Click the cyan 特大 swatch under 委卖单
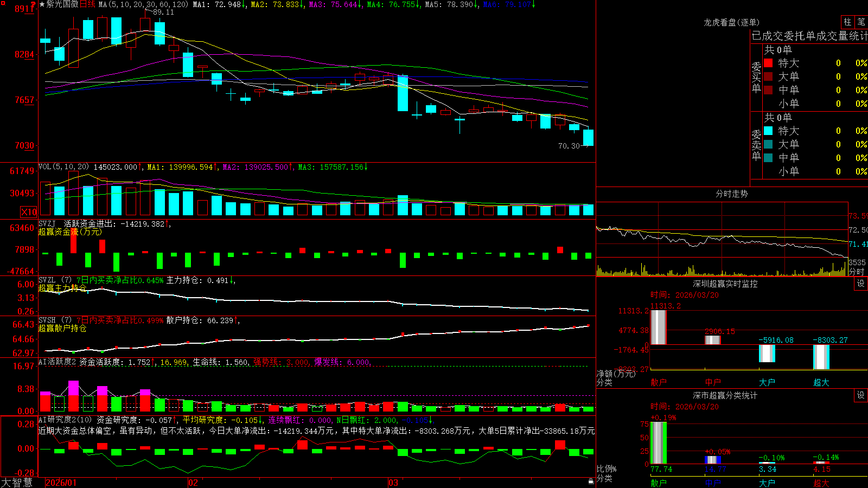 (768, 131)
